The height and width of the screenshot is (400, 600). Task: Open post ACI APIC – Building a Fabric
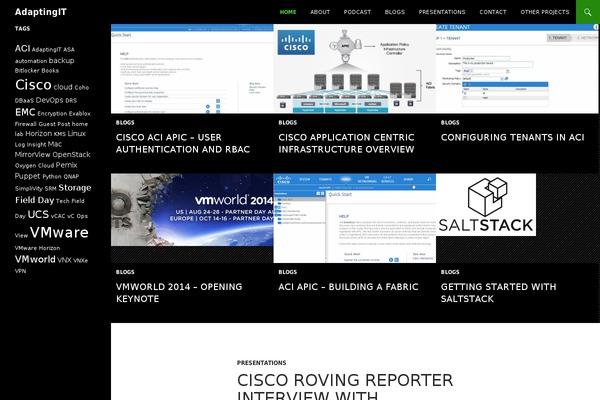(x=348, y=287)
